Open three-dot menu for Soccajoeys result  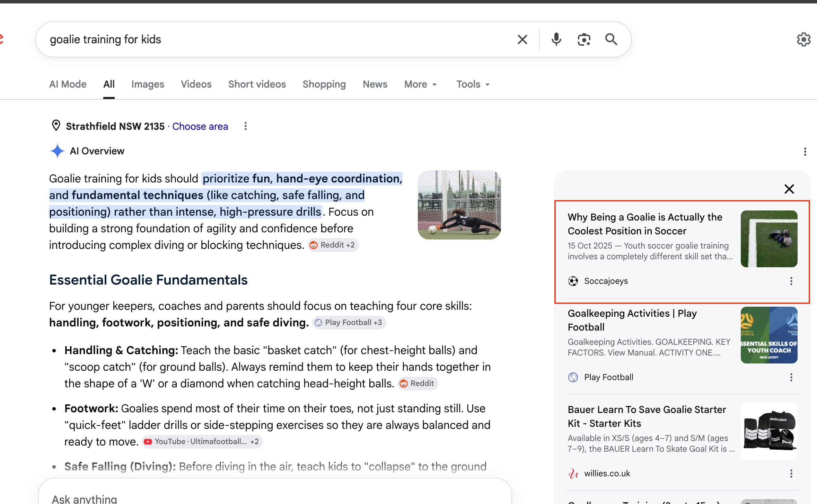[791, 281]
